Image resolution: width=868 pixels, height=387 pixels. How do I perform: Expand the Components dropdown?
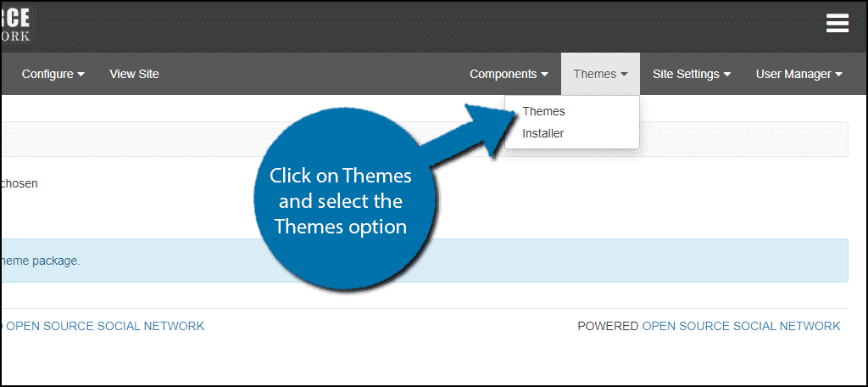pos(509,74)
